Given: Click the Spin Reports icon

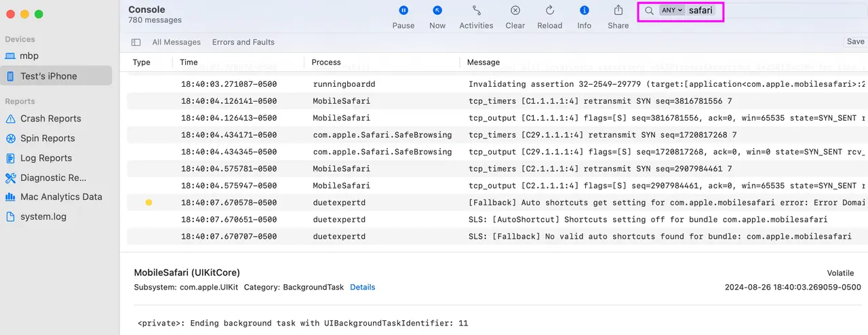Looking at the screenshot, I should click(x=10, y=138).
